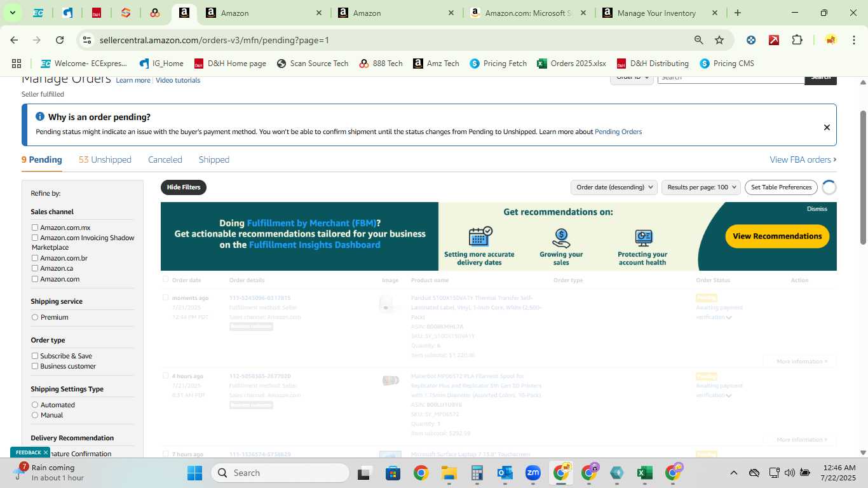The height and width of the screenshot is (488, 868).
Task: Check the Amazon.com.br sales channel
Action: (x=35, y=258)
